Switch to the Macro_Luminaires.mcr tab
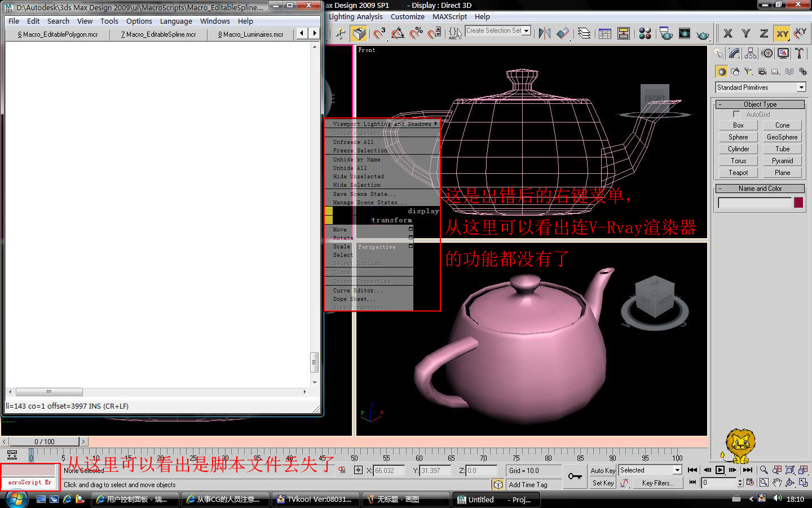812x508 pixels. [251, 34]
